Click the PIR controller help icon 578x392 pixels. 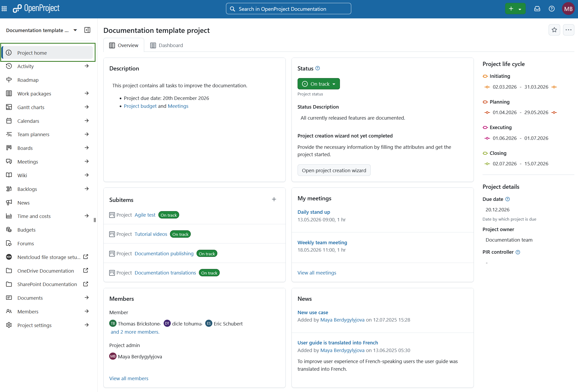point(518,252)
